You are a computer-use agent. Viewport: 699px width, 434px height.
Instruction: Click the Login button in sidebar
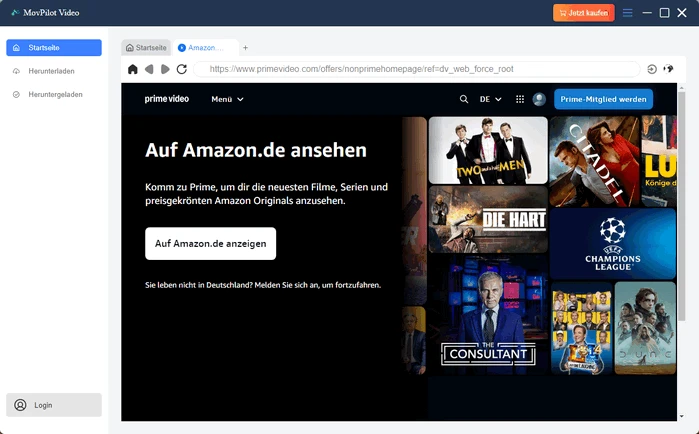54,405
